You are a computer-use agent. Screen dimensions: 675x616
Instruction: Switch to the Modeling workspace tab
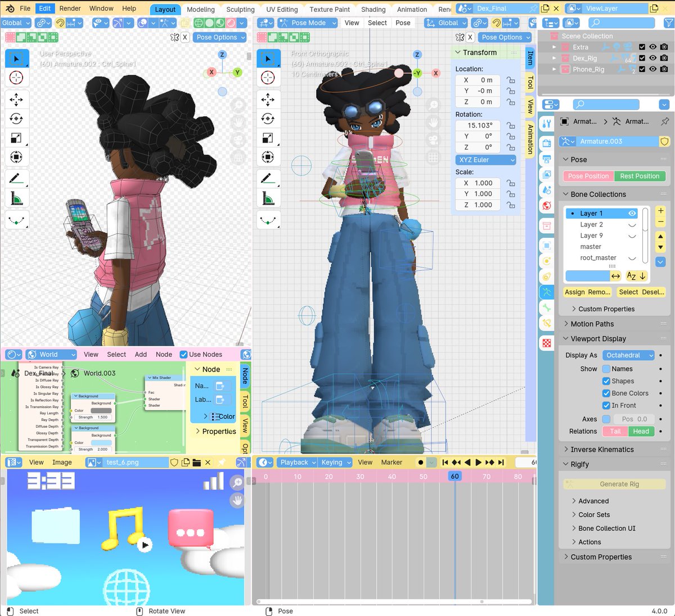point(201,10)
